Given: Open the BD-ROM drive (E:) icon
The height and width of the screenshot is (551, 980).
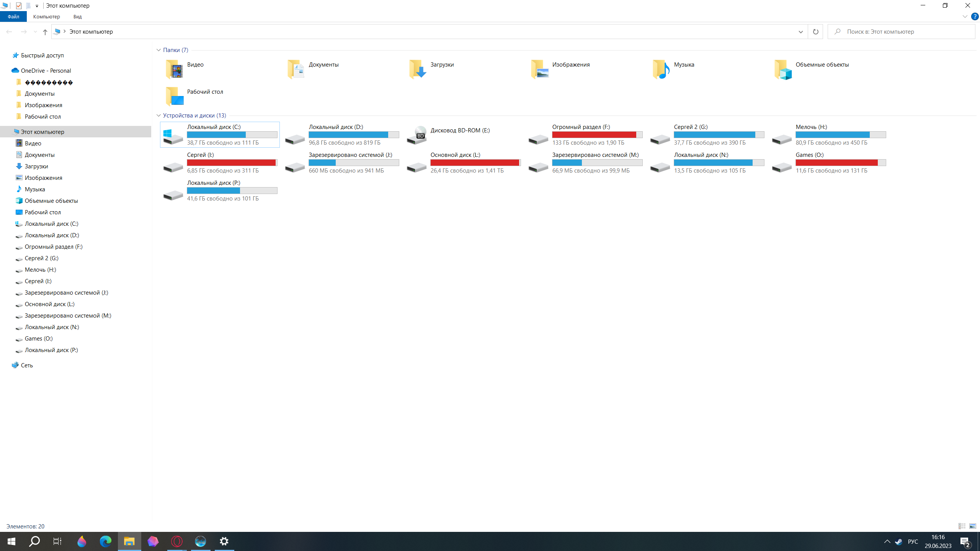Looking at the screenshot, I should [416, 135].
